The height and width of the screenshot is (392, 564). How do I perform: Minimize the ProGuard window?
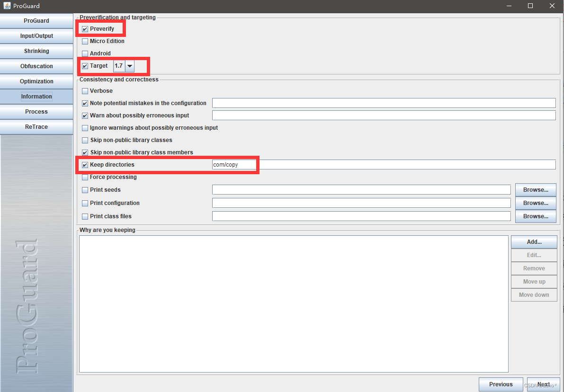click(509, 6)
